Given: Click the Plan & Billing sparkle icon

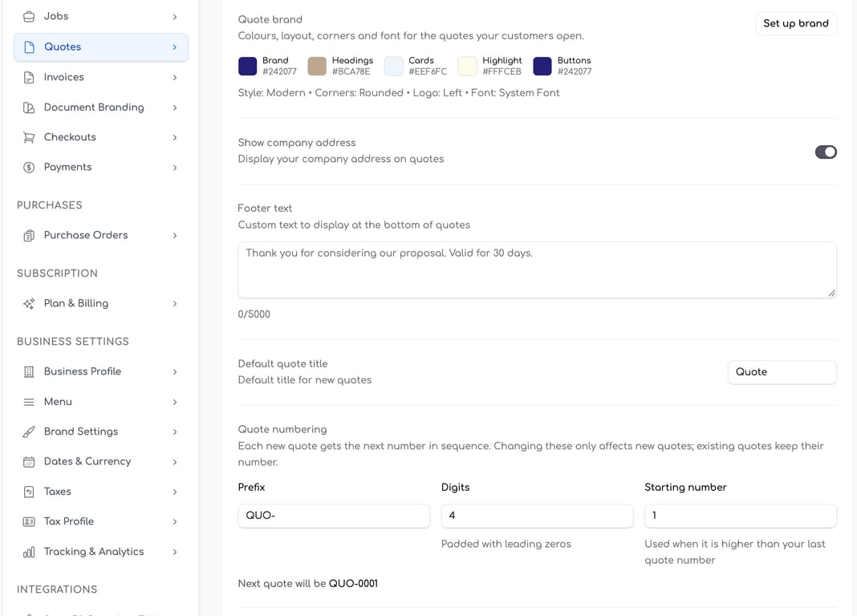Looking at the screenshot, I should 29,304.
